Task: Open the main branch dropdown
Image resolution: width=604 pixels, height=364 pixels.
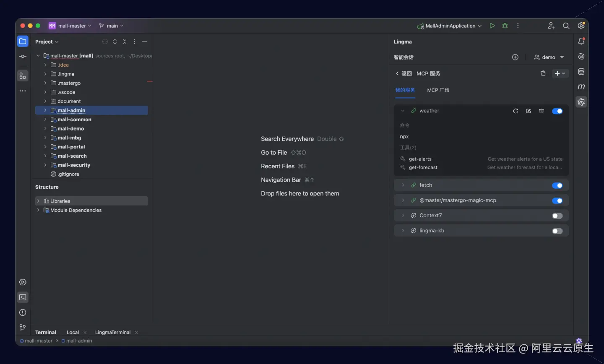Action: click(x=111, y=26)
